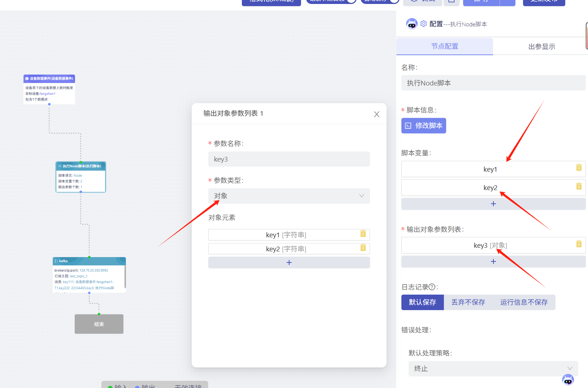
Task: Click the help icon next to 日志记录
Action: pyautogui.click(x=432, y=287)
